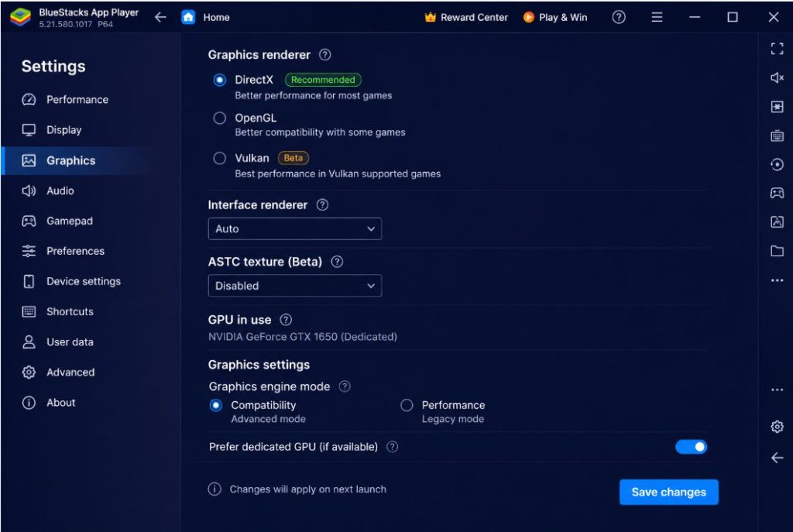Image resolution: width=793 pixels, height=532 pixels.
Task: Show Interface renderer help tooltip
Action: (x=322, y=204)
